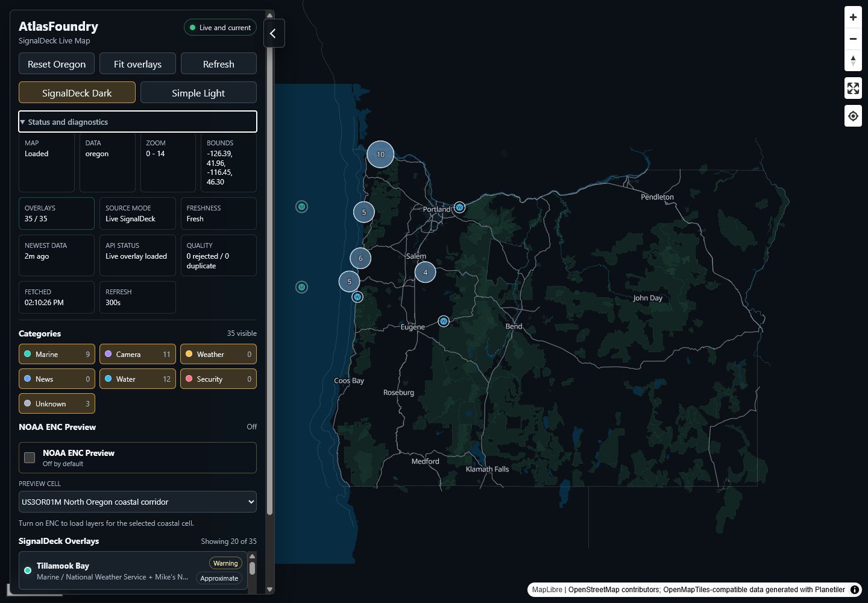The image size is (868, 603).
Task: Click the Live and current status badge
Action: tap(220, 27)
